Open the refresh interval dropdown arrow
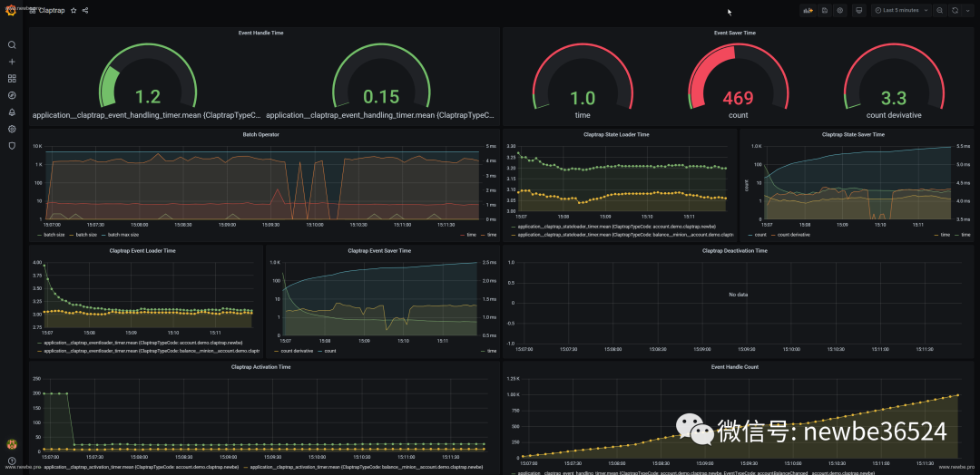This screenshot has width=980, height=475. pos(968,11)
